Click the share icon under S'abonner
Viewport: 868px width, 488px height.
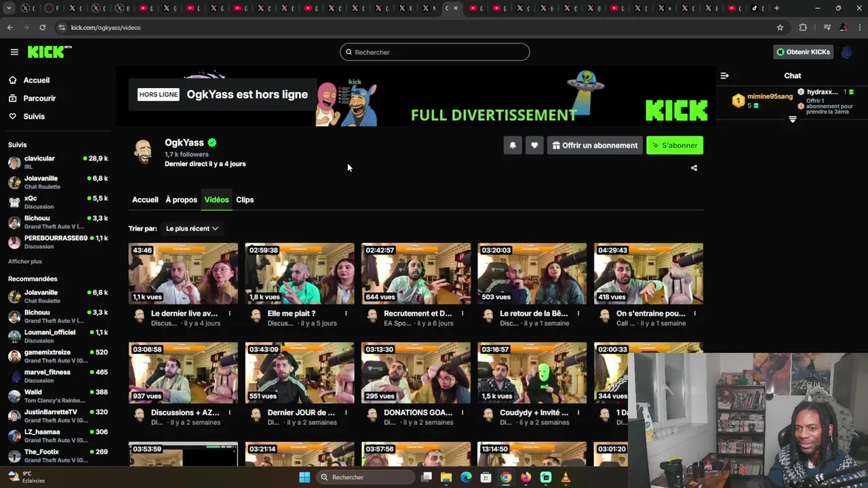[x=694, y=168]
